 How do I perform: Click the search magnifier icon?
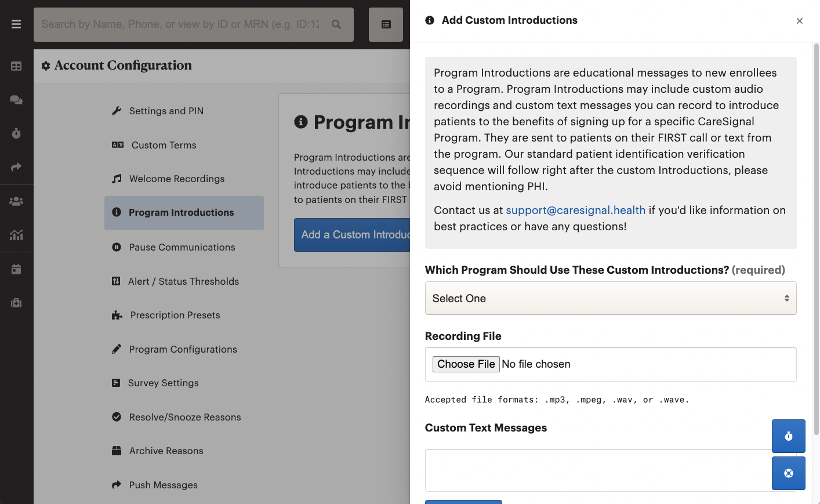336,24
